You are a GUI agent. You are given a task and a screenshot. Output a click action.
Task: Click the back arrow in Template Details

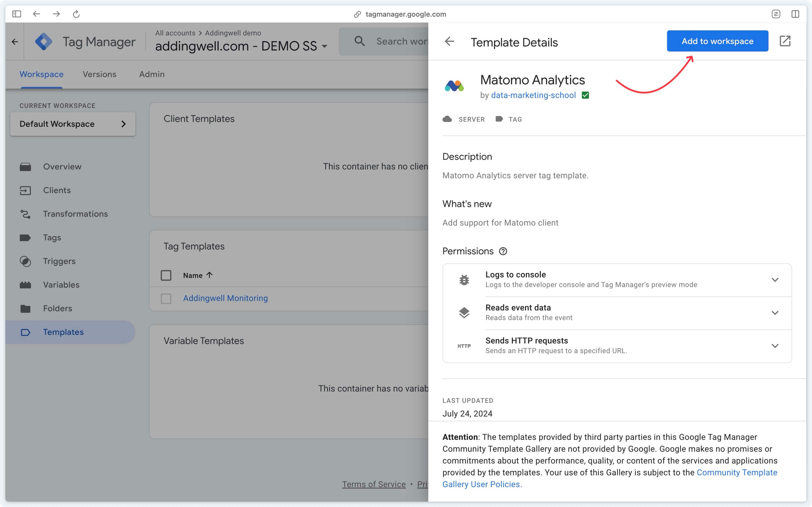[450, 41]
